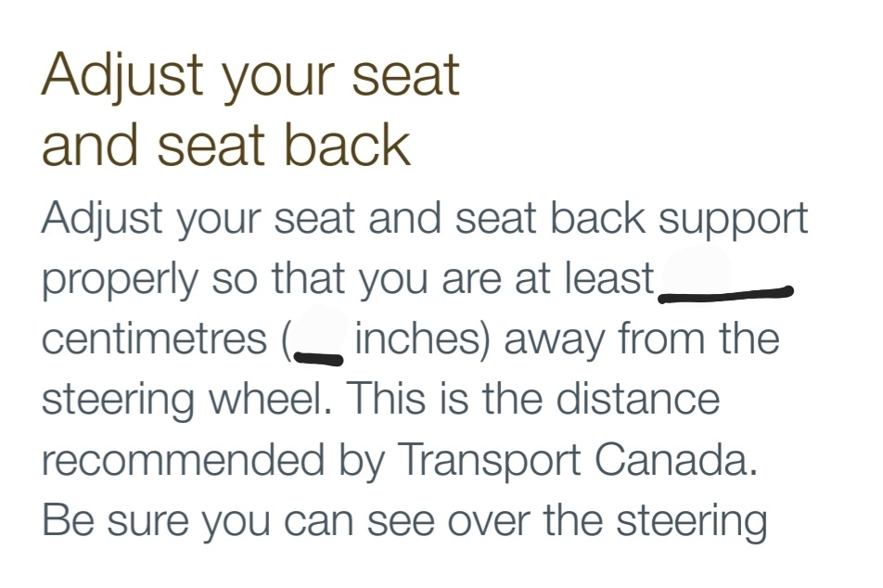883x588 pixels.
Task: Click the words 'away from the'
Action: coord(642,339)
